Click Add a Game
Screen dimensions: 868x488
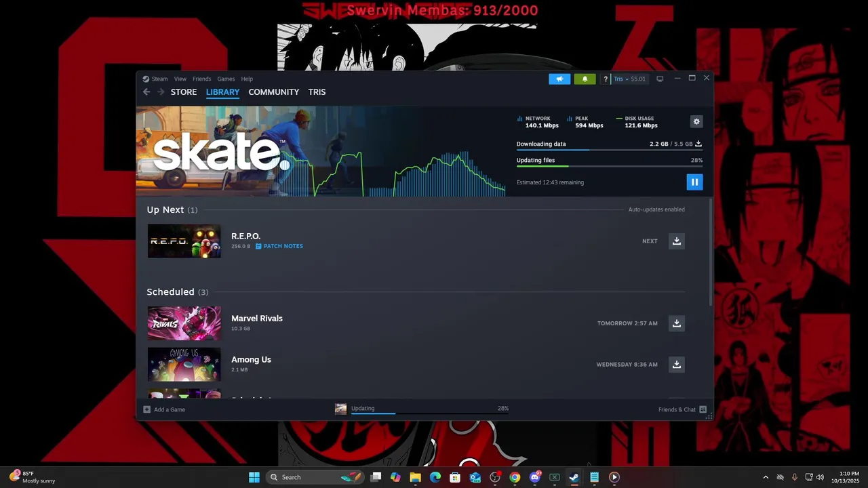tap(170, 409)
